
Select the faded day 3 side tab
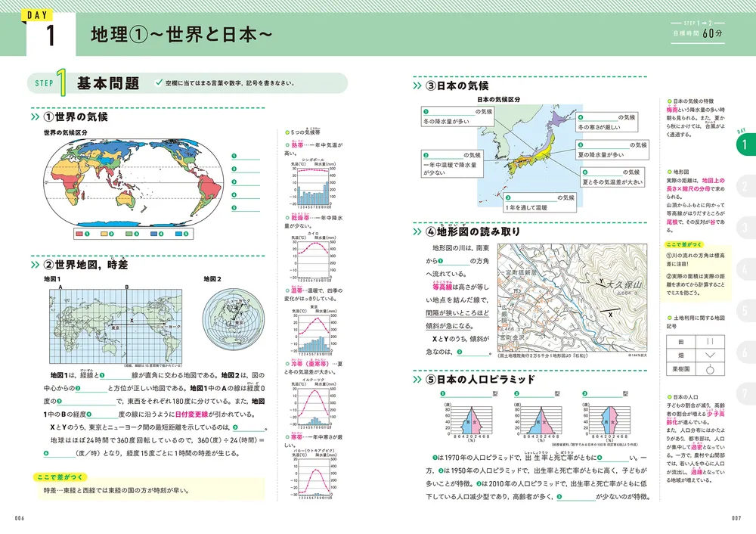point(745,228)
